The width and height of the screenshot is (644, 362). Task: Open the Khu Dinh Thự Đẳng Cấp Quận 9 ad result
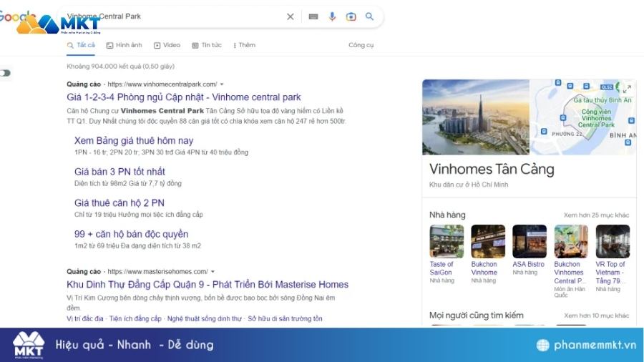click(x=208, y=285)
